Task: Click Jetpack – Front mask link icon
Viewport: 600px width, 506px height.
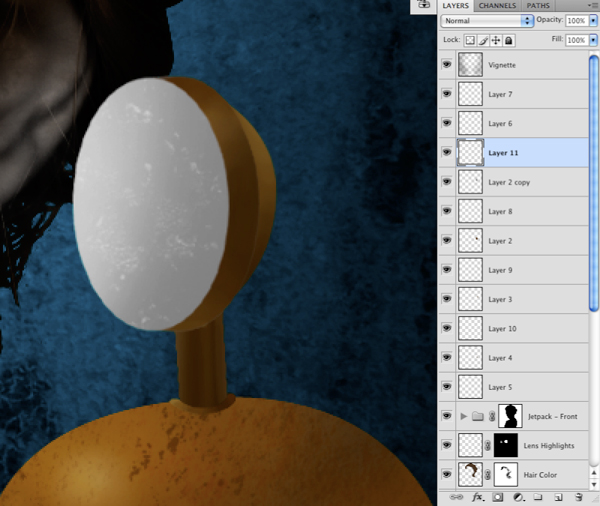Action: [x=492, y=416]
